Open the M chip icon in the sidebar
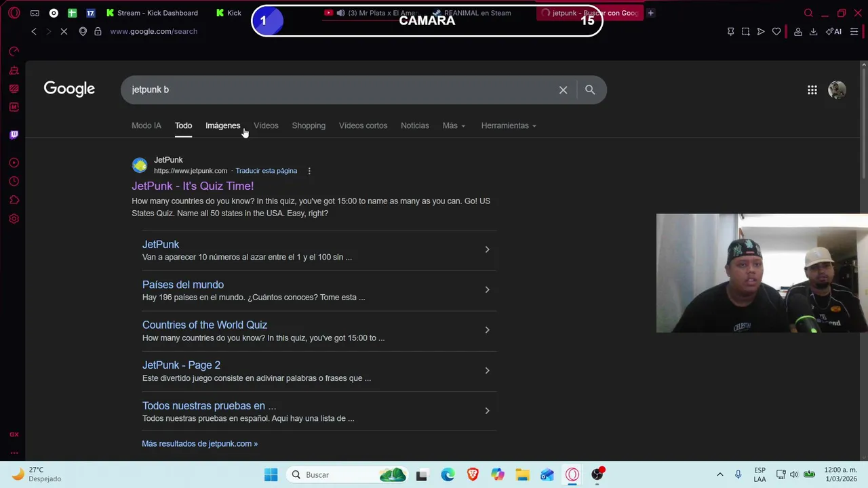This screenshot has height=488, width=868. (x=14, y=107)
